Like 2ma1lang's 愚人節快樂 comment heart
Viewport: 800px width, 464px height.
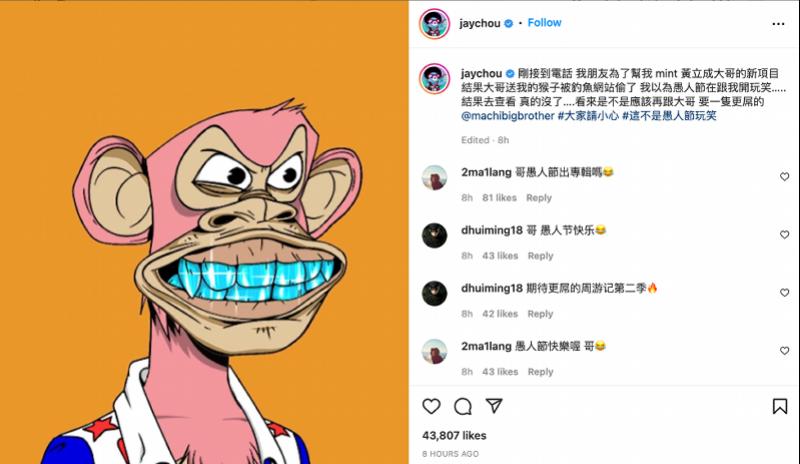pos(784,351)
